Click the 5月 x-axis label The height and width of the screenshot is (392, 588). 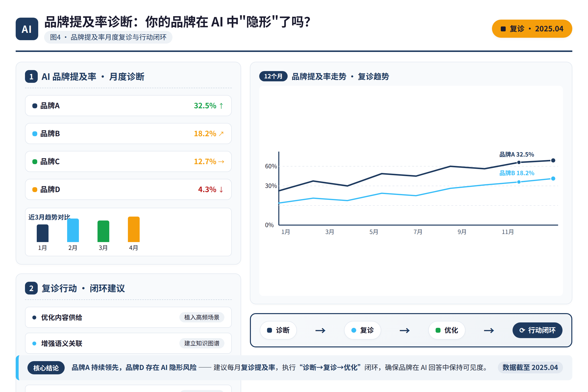(374, 232)
